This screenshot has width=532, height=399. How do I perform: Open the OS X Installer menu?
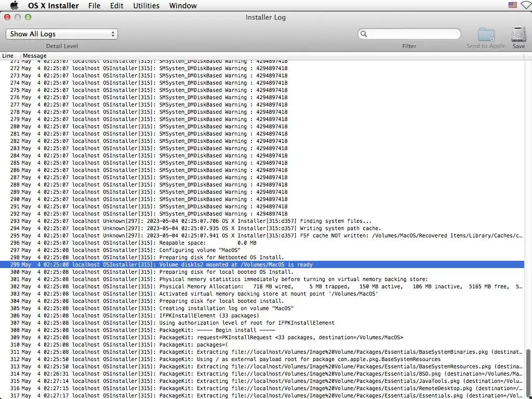[x=54, y=5]
